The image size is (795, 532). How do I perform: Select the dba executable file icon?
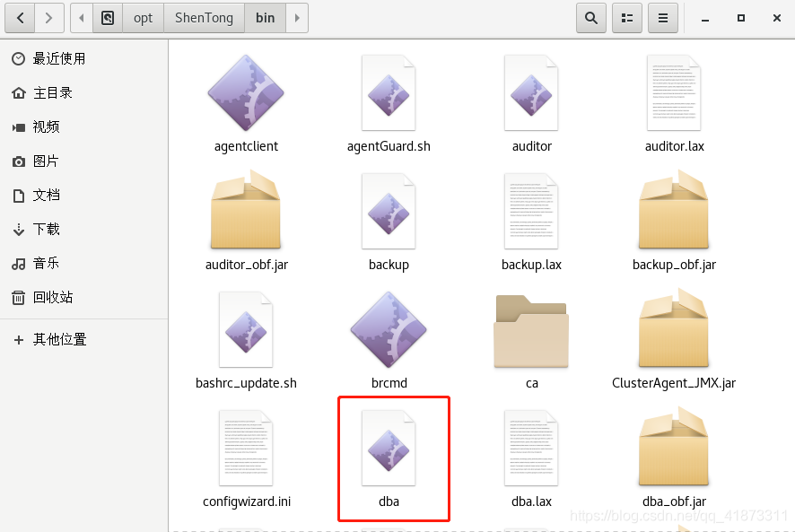(389, 449)
